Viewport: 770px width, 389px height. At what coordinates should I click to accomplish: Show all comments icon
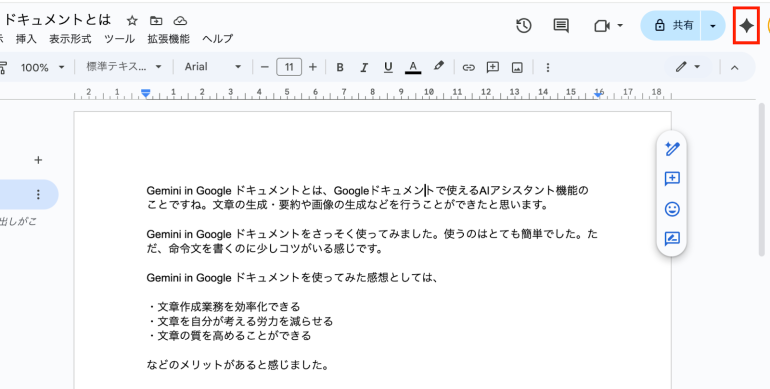point(561,26)
